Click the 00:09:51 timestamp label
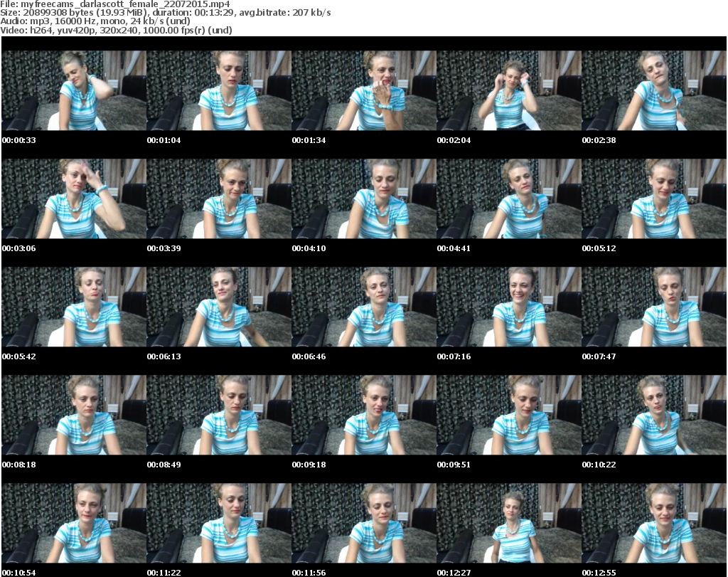 pyautogui.click(x=454, y=465)
